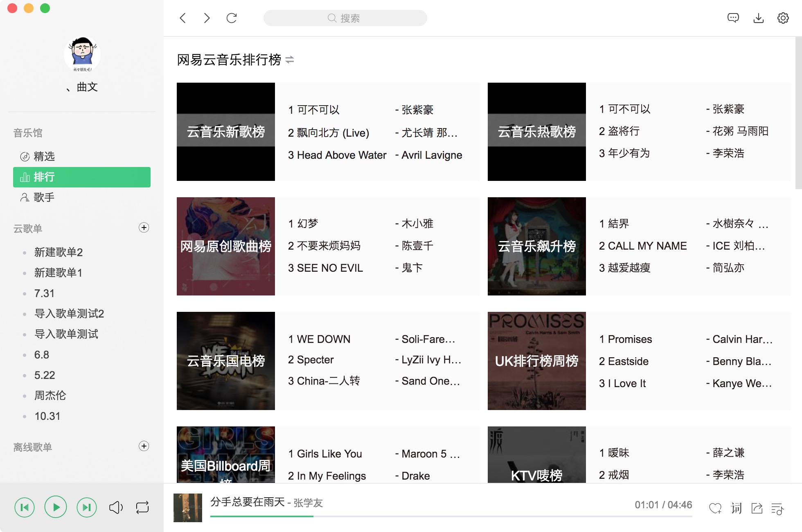Switch chart source next to 网易云音乐排行榜
Viewport: 802px width, 532px height.
tap(290, 60)
